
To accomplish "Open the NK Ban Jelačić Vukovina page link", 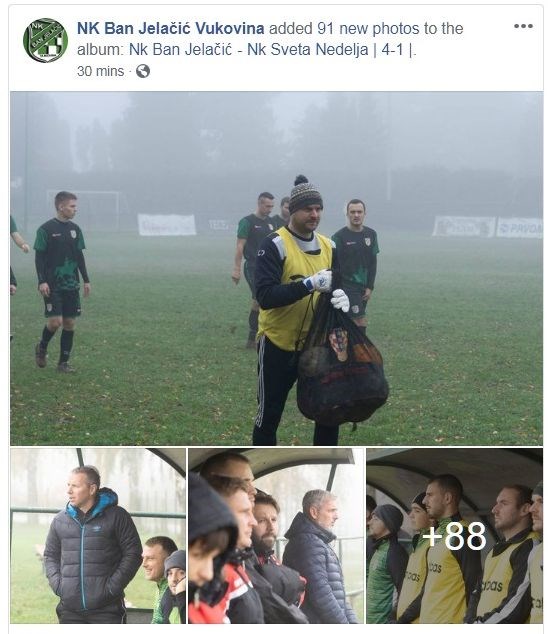I will 170,29.
